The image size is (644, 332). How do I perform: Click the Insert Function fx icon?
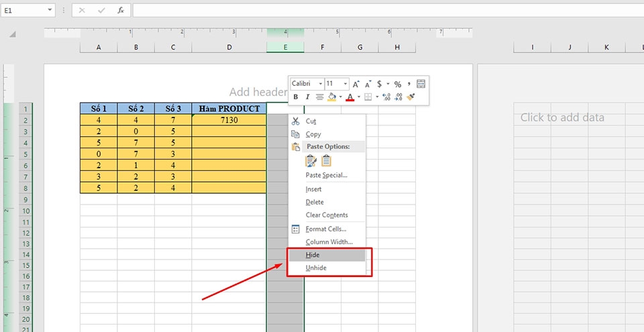pyautogui.click(x=121, y=10)
